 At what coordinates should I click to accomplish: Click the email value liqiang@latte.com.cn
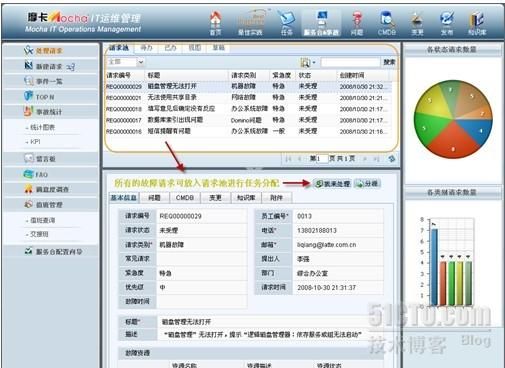[327, 245]
